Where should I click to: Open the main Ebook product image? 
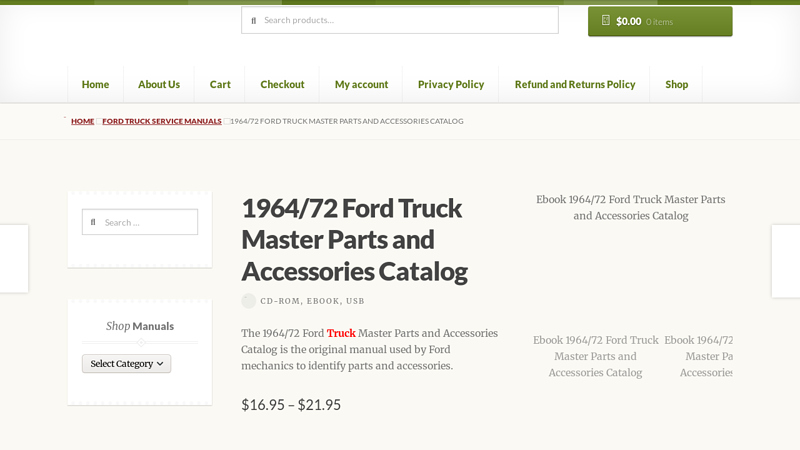coord(631,208)
